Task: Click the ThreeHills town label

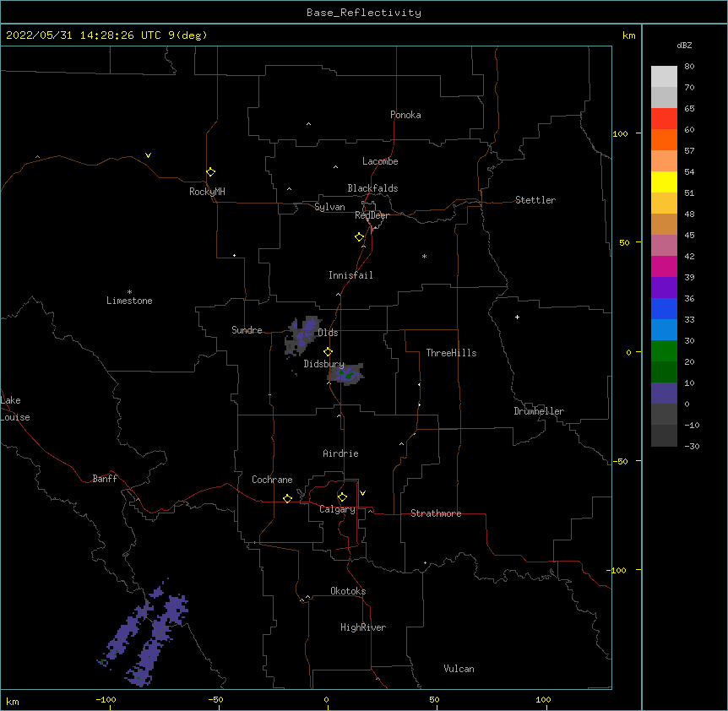Action: coord(451,353)
